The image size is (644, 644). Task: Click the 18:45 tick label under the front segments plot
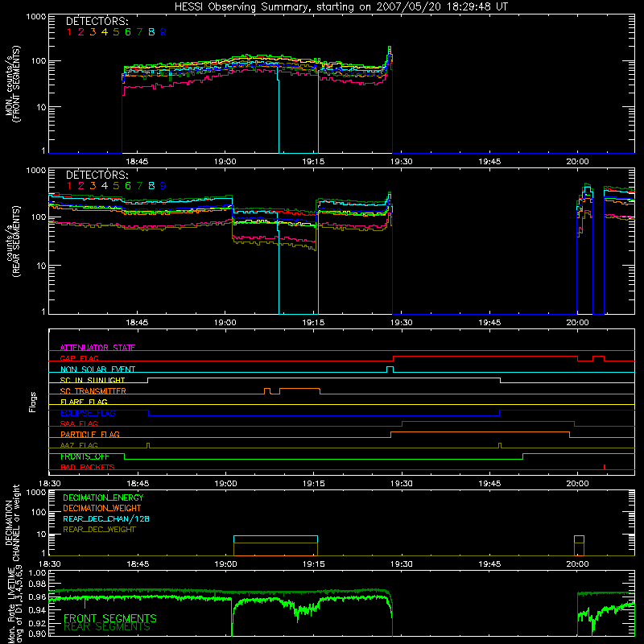[x=137, y=162]
